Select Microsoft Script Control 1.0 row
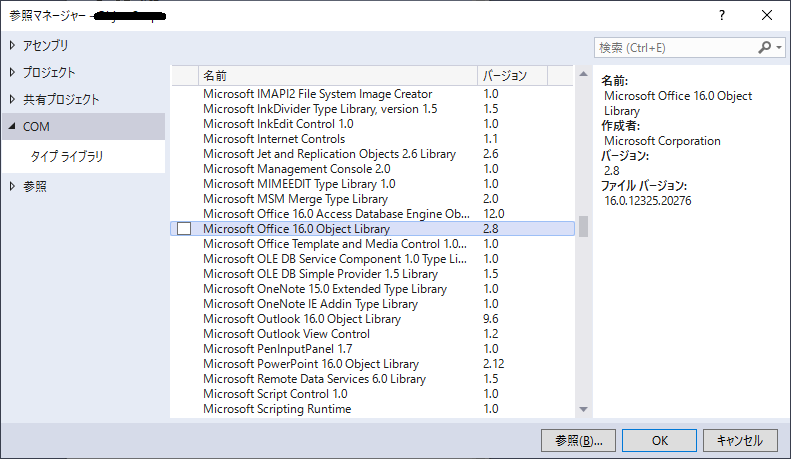The image size is (791, 459). point(372,394)
